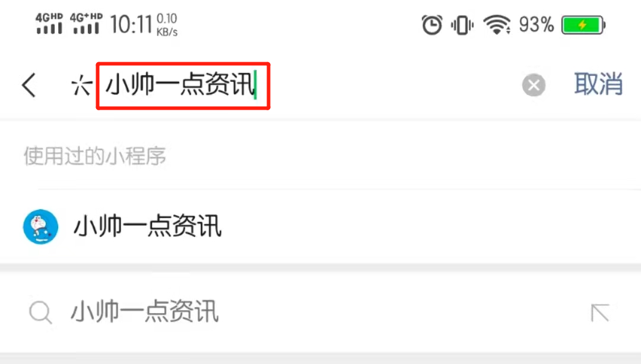Screen dimensions: 641x364
Task: Tap the green battery charging icon
Action: tap(583, 25)
